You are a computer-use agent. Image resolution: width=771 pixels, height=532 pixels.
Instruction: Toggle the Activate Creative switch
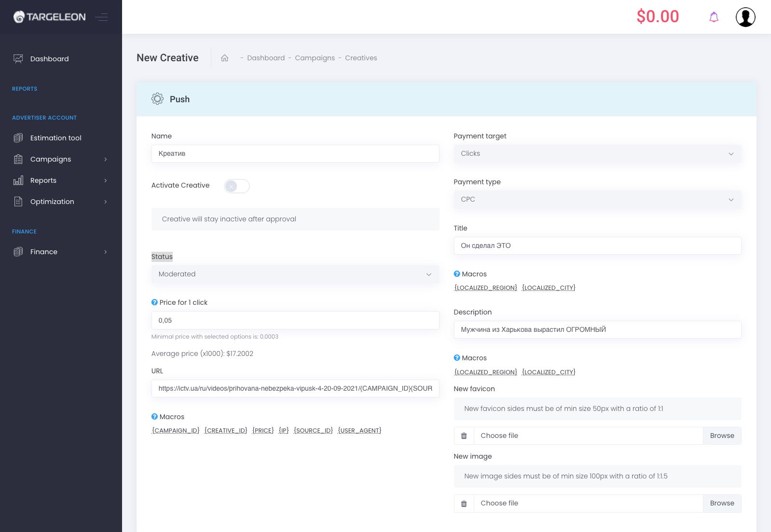point(236,186)
